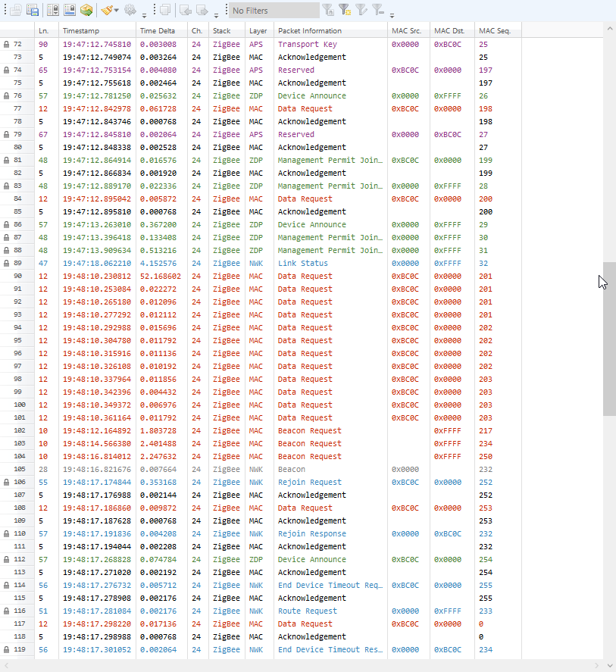Viewport: 616px width, 672px height.
Task: Select the Rejoin Request packet
Action: (309, 482)
